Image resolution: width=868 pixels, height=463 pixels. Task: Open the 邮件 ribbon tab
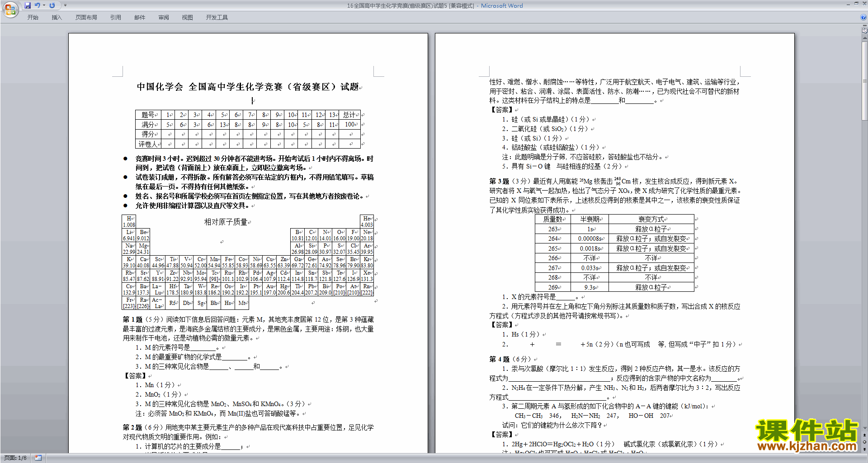(140, 18)
